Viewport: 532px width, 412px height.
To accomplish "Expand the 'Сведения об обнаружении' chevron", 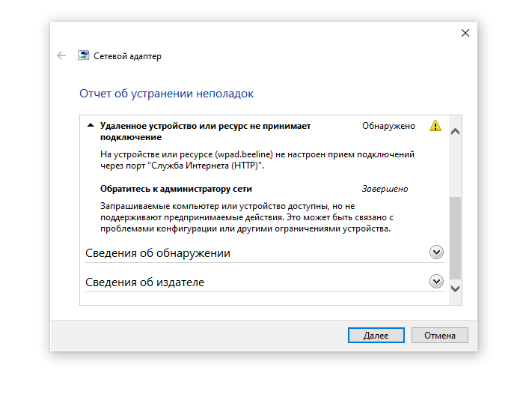I will click(436, 252).
